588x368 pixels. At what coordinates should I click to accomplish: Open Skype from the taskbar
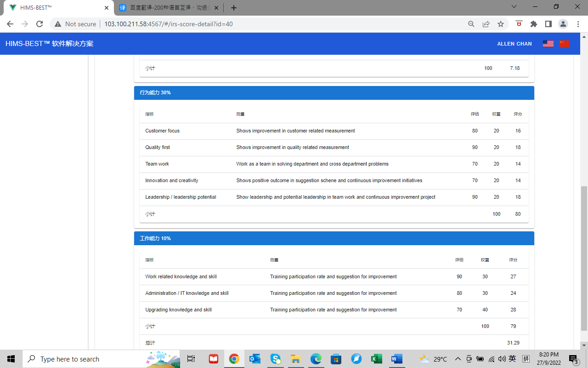[276, 359]
